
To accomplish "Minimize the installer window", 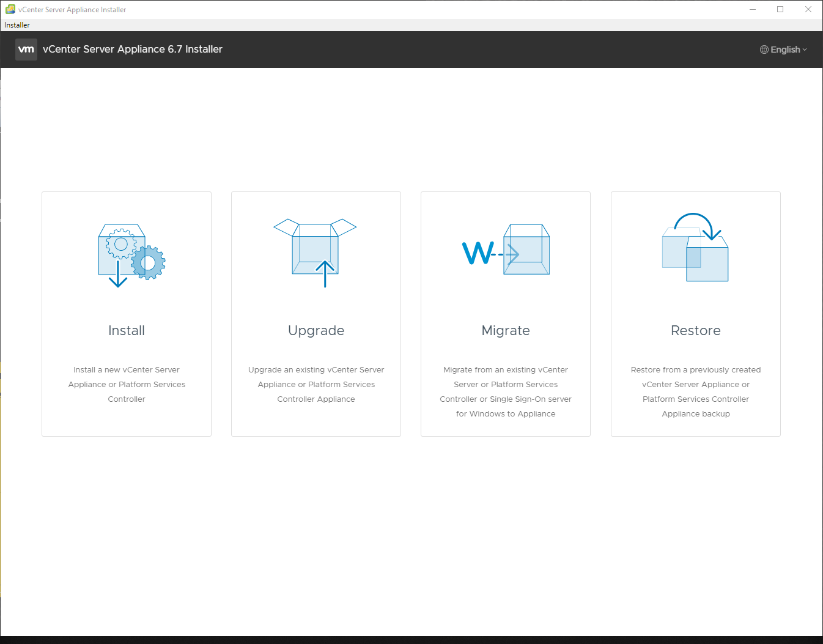I will [x=753, y=9].
